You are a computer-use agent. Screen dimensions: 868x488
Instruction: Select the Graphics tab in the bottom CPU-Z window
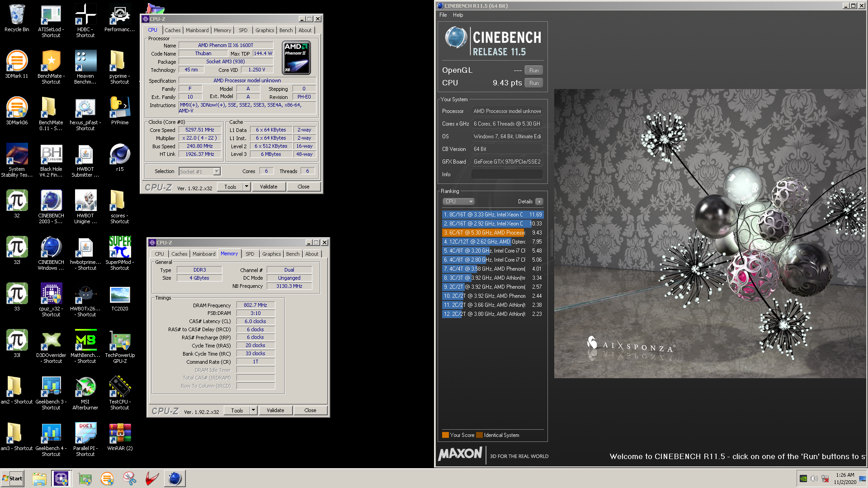(x=271, y=254)
